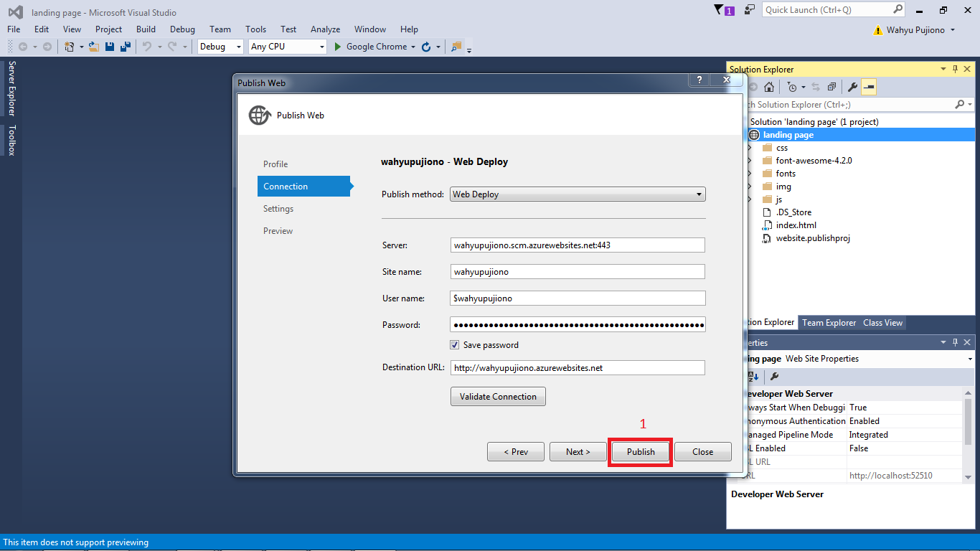This screenshot has height=551, width=980.
Task: Open the New Project dropdown arrow
Action: pos(81,47)
